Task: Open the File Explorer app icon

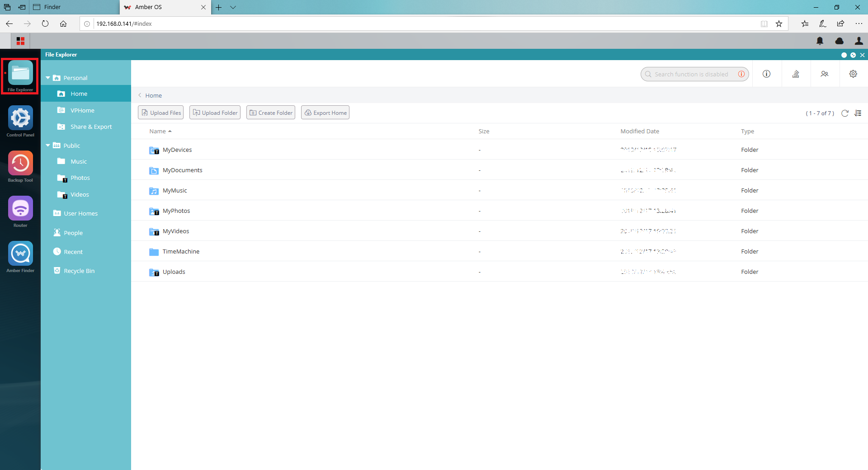Action: pyautogui.click(x=20, y=73)
